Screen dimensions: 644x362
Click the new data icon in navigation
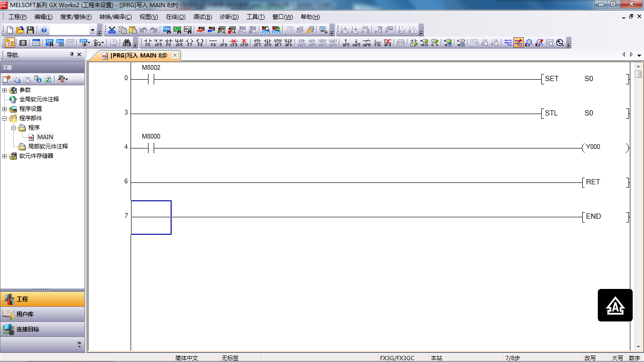tap(7, 79)
